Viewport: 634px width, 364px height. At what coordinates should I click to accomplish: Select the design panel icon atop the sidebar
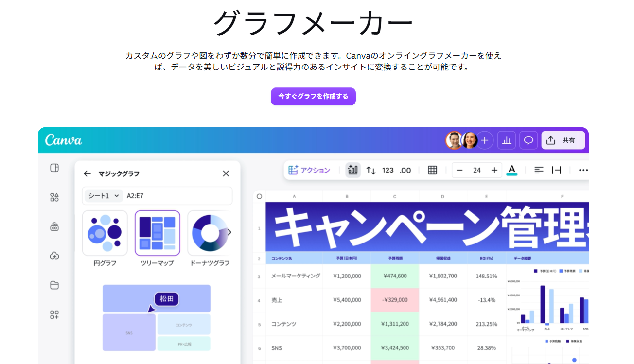click(x=54, y=168)
